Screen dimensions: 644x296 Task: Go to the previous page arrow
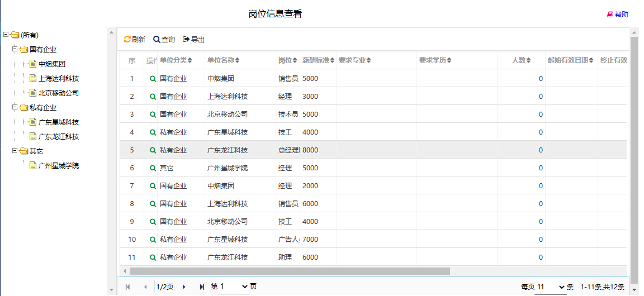(145, 287)
